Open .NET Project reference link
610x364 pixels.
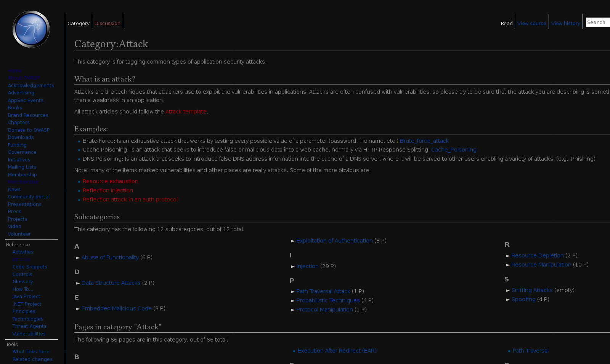point(27,304)
